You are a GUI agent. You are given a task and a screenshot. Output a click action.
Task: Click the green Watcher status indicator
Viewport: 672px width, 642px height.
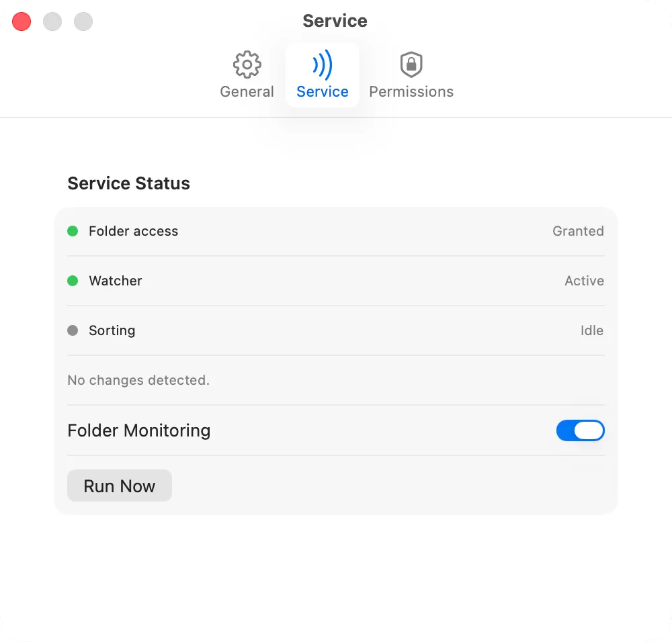pos(73,281)
